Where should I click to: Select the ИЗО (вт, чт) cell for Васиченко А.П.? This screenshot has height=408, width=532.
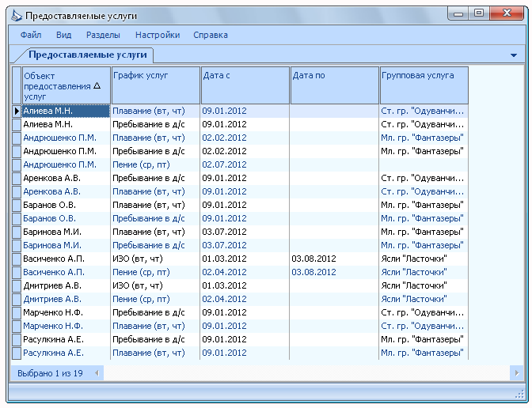click(x=155, y=259)
